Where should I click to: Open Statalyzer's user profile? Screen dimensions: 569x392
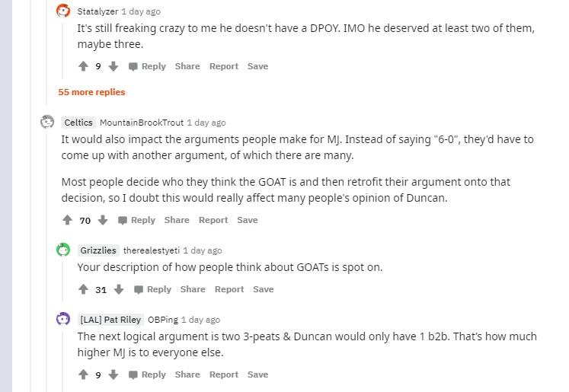click(x=97, y=11)
